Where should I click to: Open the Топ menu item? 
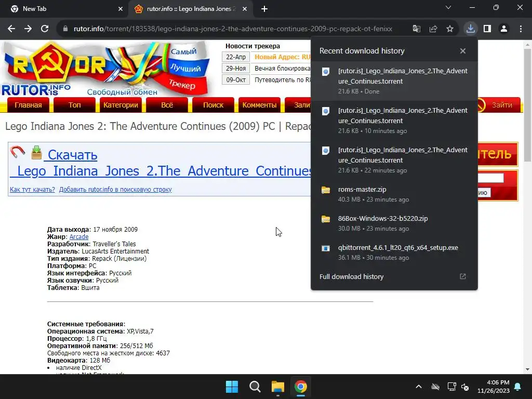point(75,105)
